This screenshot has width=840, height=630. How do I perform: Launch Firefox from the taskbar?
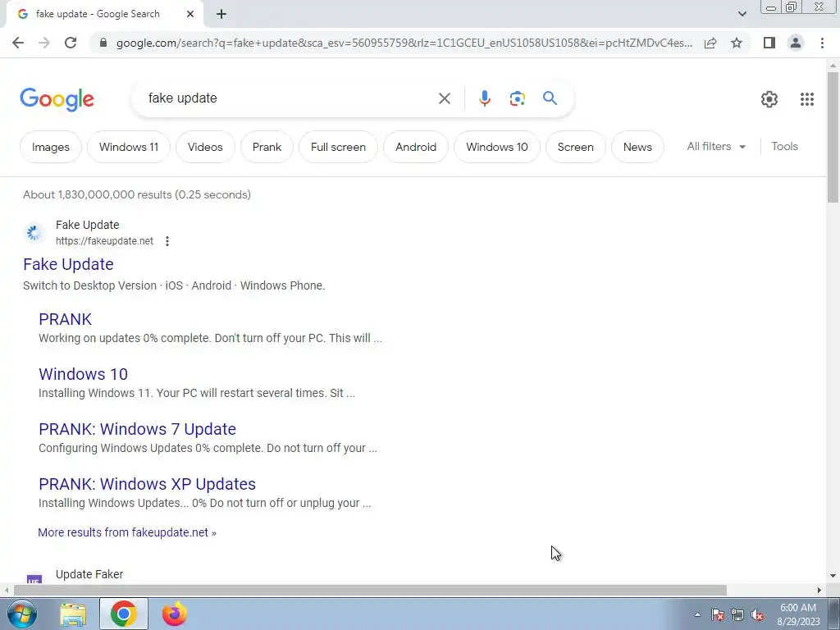pos(175,614)
